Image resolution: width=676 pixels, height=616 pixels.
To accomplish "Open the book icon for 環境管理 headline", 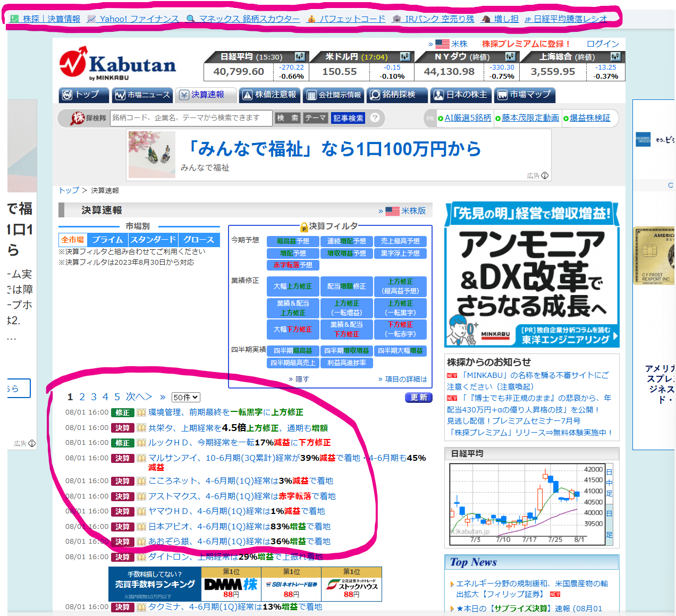I will (x=141, y=412).
